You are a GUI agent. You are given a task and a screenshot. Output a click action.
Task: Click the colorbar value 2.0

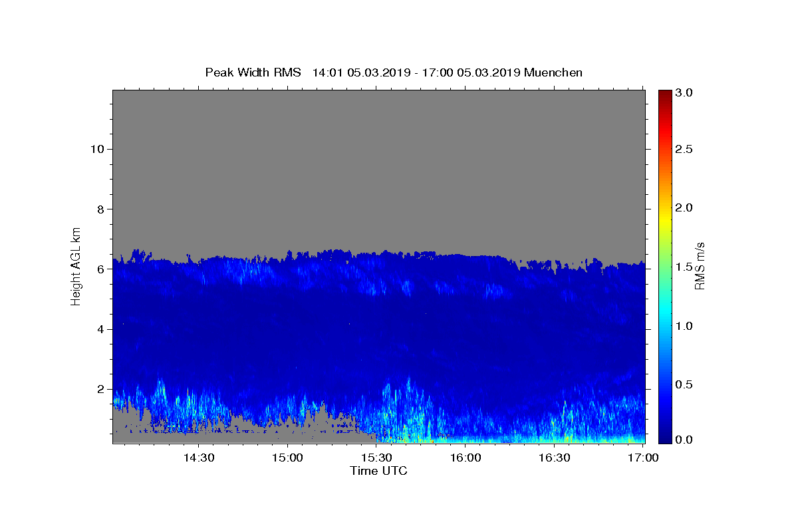pos(684,207)
